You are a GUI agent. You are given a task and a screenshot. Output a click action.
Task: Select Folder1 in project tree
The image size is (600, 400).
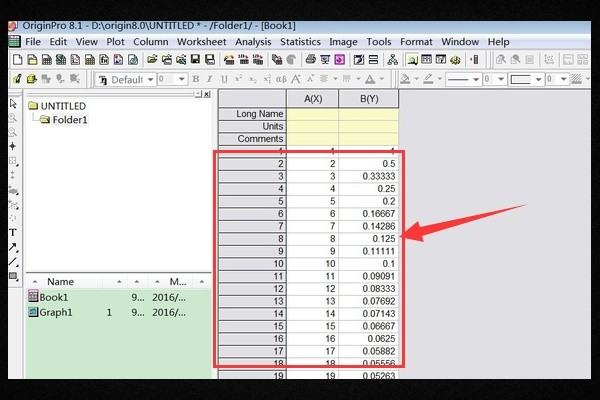click(x=64, y=120)
